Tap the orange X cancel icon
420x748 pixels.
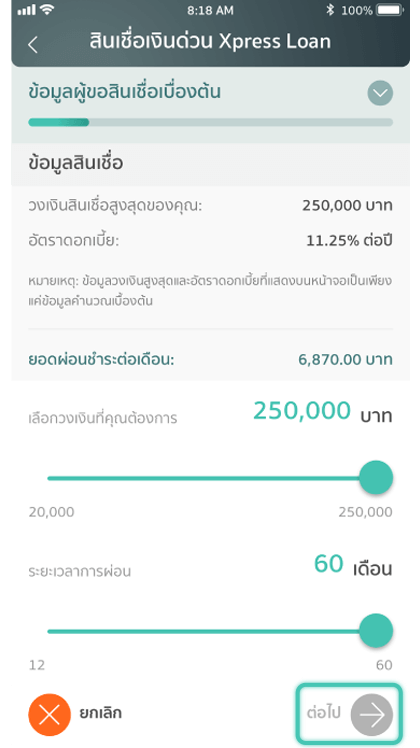click(x=50, y=714)
